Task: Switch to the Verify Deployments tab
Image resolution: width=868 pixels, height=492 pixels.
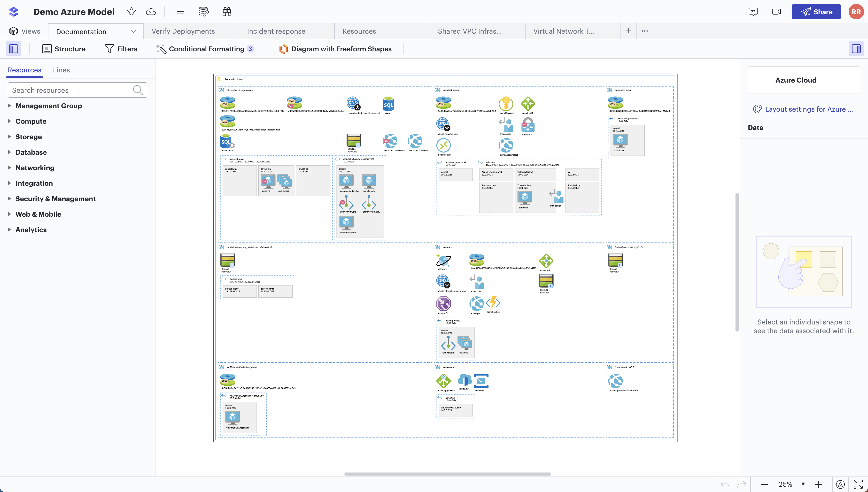Action: click(191, 31)
